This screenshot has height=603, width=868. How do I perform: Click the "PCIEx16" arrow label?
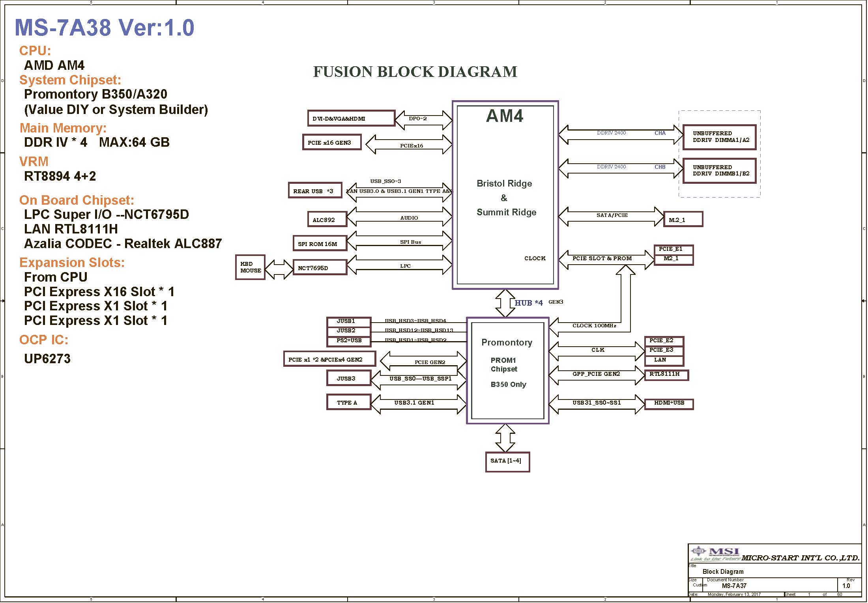pos(412,146)
